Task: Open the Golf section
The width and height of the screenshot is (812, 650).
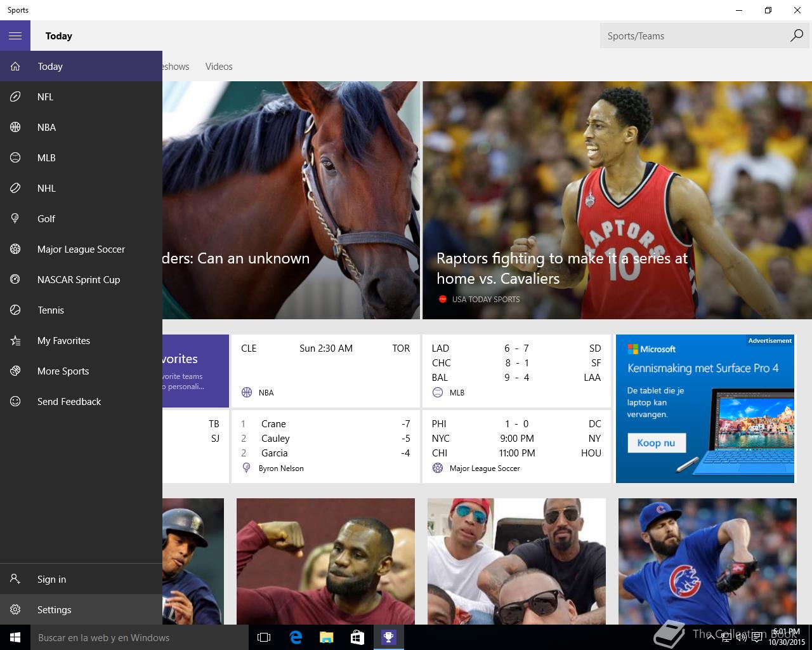Action: click(x=81, y=218)
